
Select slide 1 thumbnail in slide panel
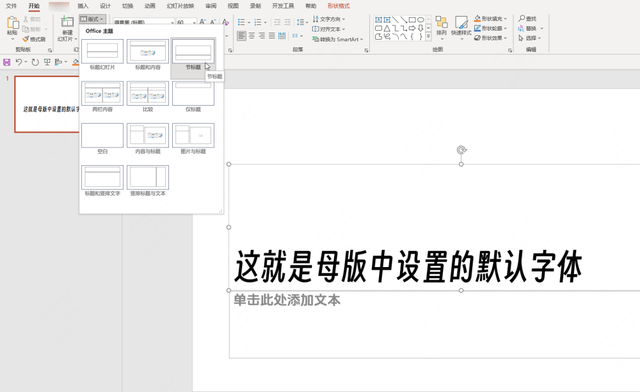pyautogui.click(x=47, y=104)
